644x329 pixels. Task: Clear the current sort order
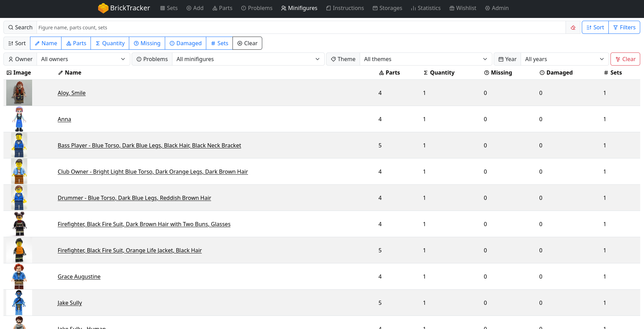[247, 43]
